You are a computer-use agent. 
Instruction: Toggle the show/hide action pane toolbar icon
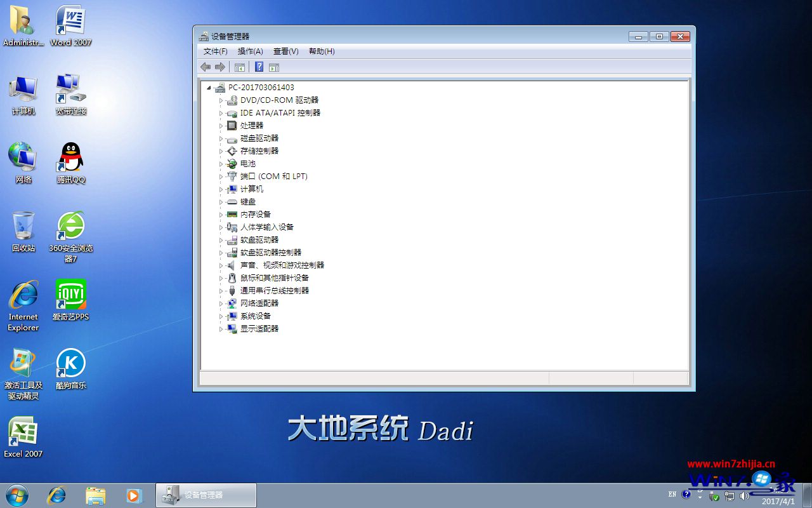click(274, 67)
